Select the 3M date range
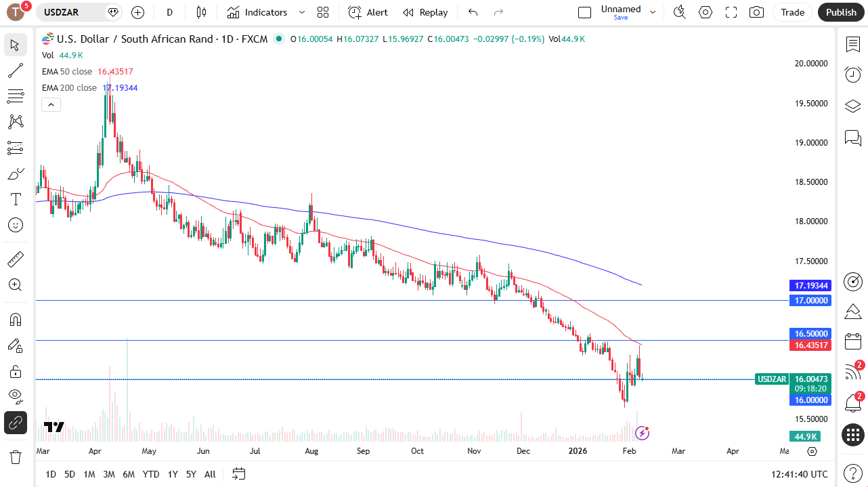 [x=109, y=474]
